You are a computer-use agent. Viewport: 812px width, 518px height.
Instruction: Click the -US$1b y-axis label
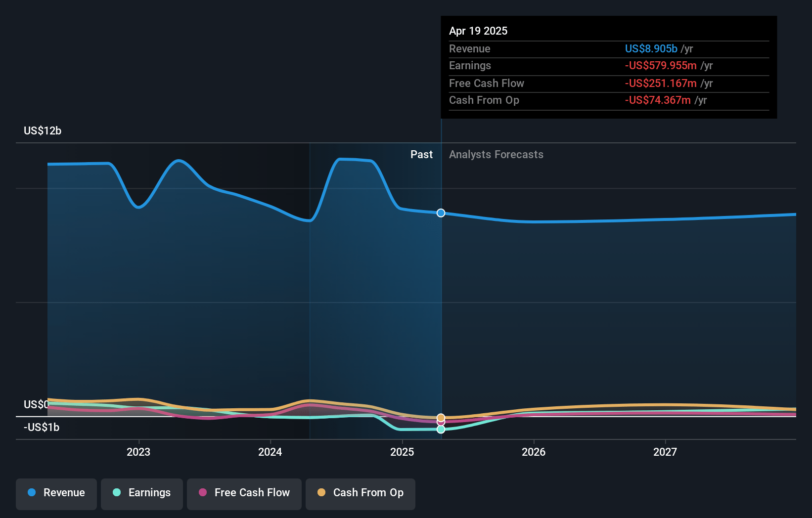(42, 428)
